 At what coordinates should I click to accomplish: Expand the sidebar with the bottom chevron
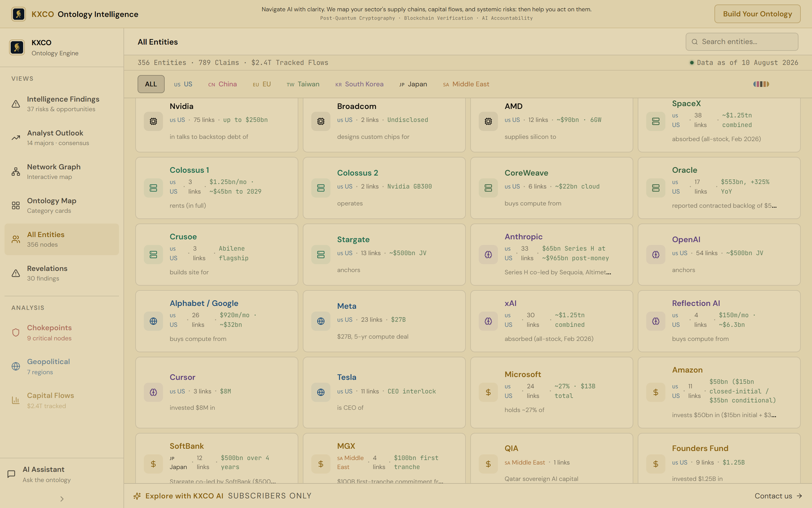tap(62, 499)
